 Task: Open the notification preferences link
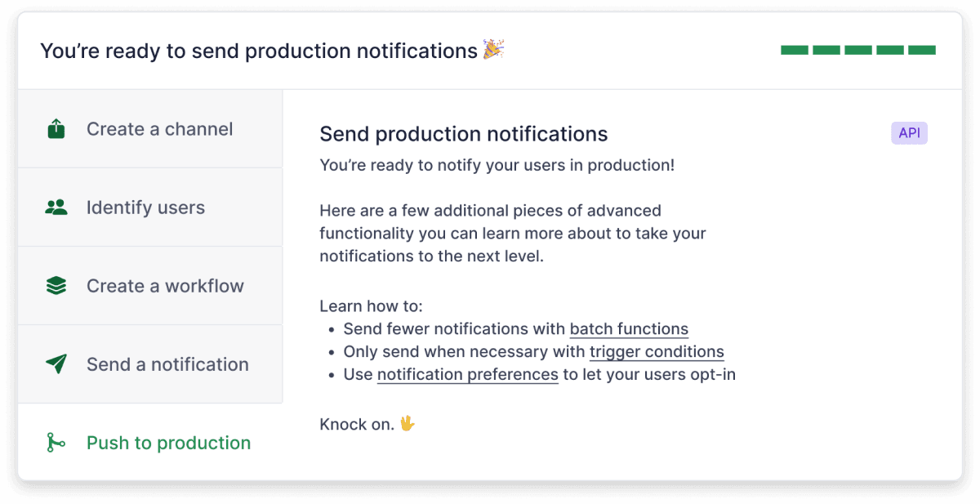point(467,374)
